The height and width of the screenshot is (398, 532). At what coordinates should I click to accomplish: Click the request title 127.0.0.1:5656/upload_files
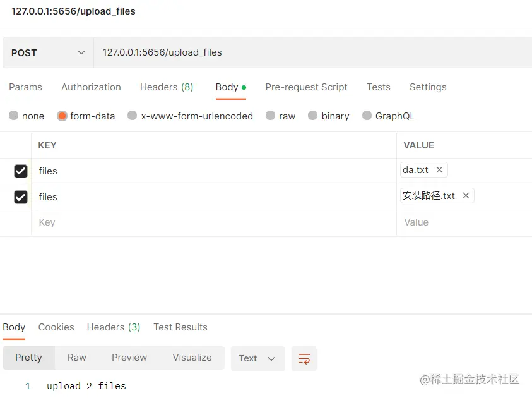pos(73,11)
